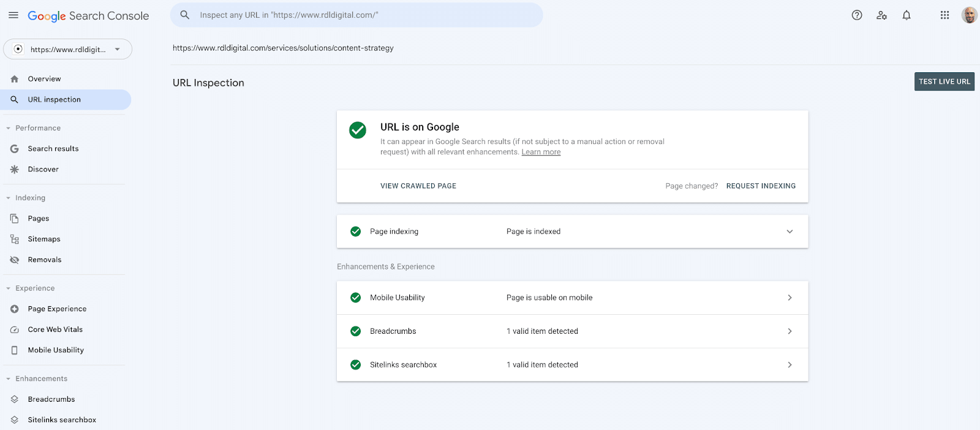Collapse the Indexing sidebar section
Screen dimensions: 980x430
(9, 198)
